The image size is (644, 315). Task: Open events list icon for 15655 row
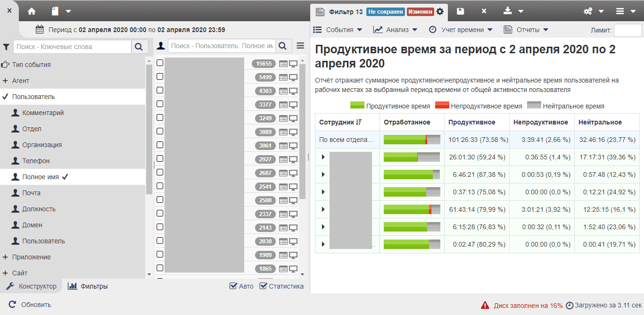[x=283, y=64]
